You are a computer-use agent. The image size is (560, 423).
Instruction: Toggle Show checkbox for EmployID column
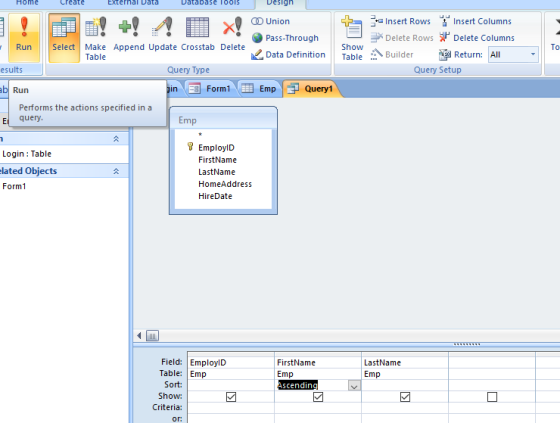231,397
